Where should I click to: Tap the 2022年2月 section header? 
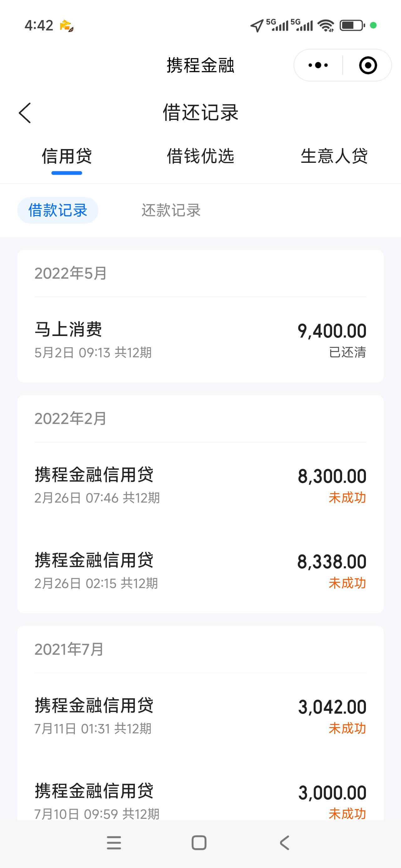coord(71,418)
